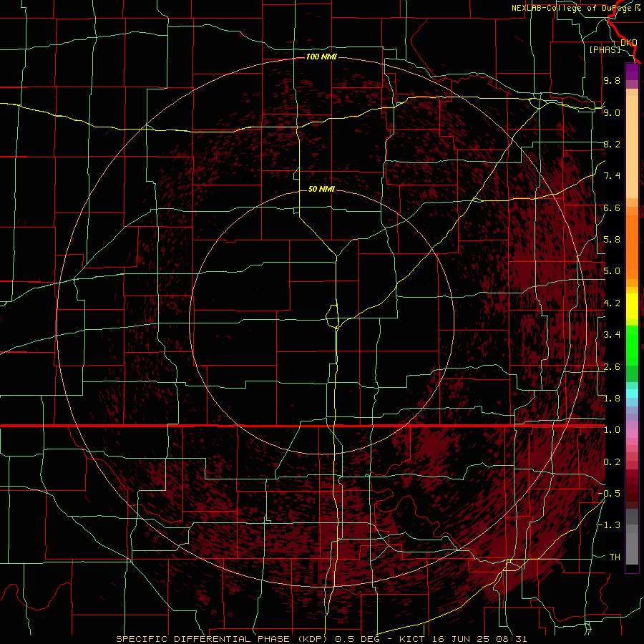
Task: Click the yellow segment of color bar
Action: click(x=632, y=306)
